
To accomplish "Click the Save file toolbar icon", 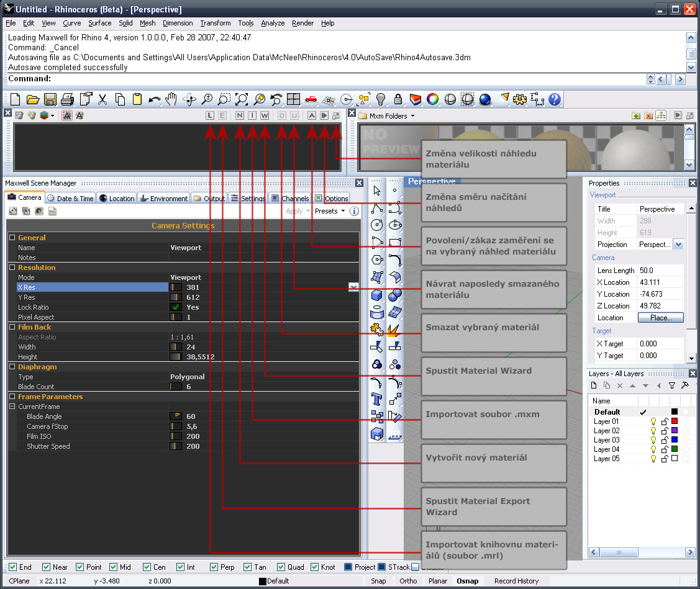I will 50,99.
